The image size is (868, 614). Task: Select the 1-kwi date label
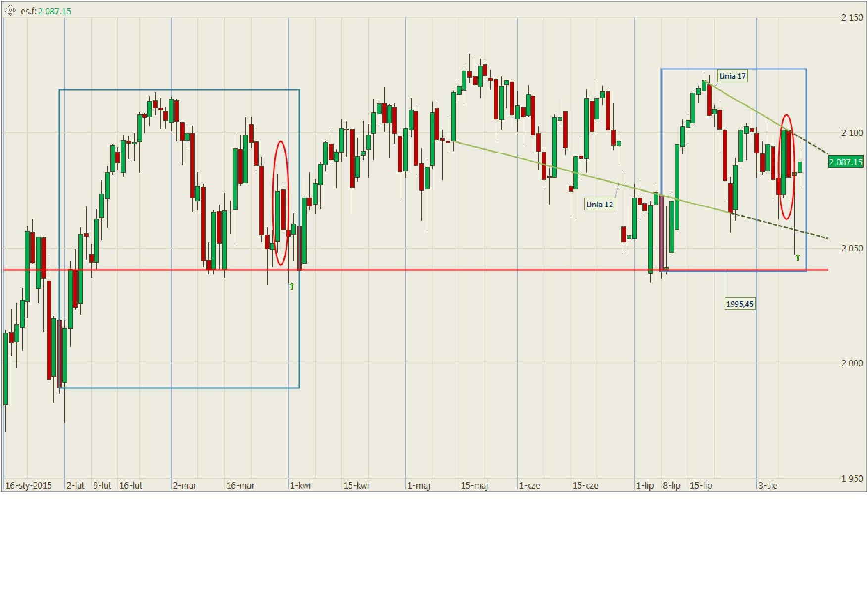click(x=300, y=486)
